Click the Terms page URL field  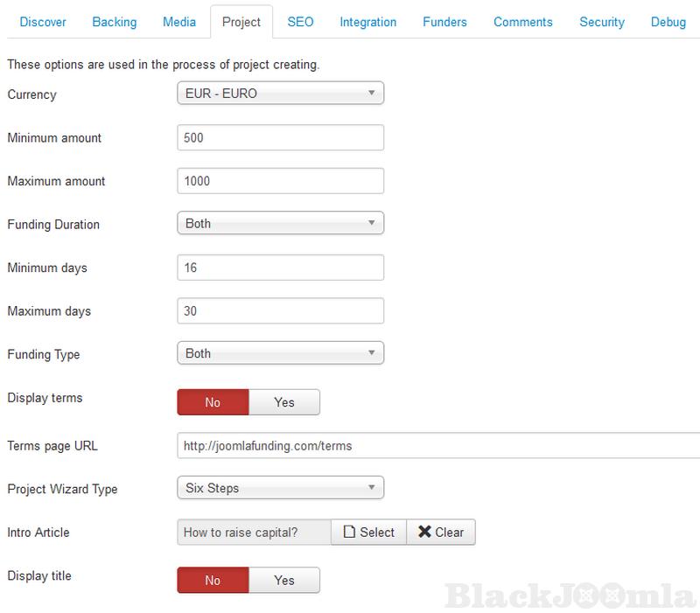pyautogui.click(x=437, y=446)
